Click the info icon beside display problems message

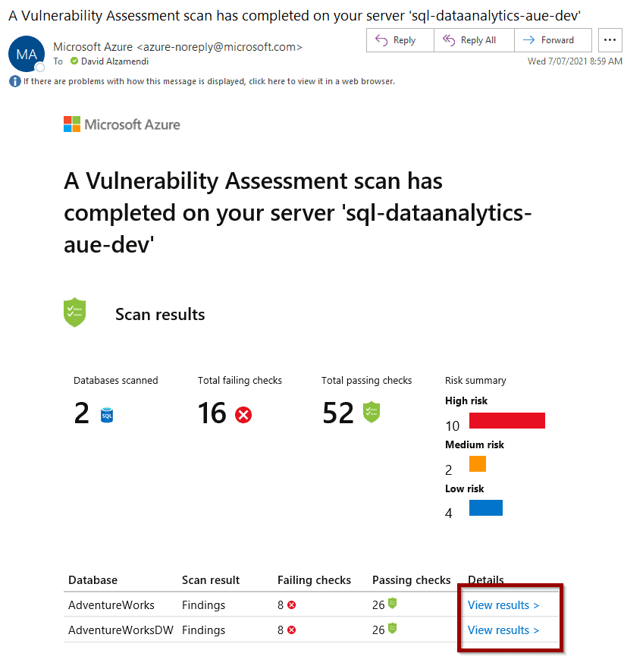click(15, 81)
